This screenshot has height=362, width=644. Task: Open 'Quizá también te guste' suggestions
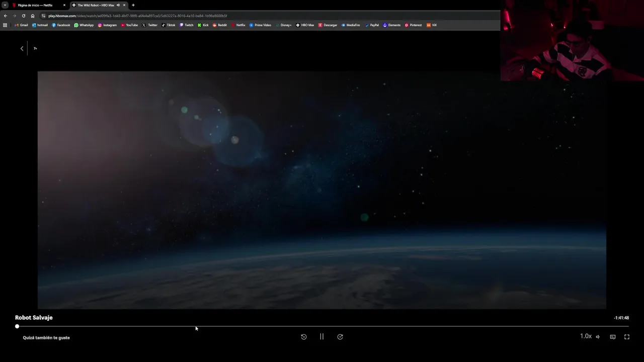46,338
